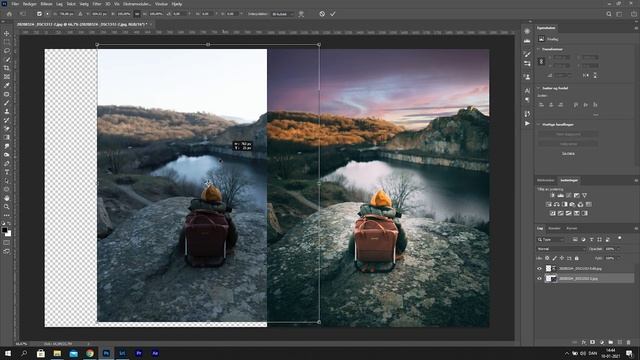Screen dimensions: 640x360
Task: Collapse the Juster og fordel section
Action: click(538, 88)
